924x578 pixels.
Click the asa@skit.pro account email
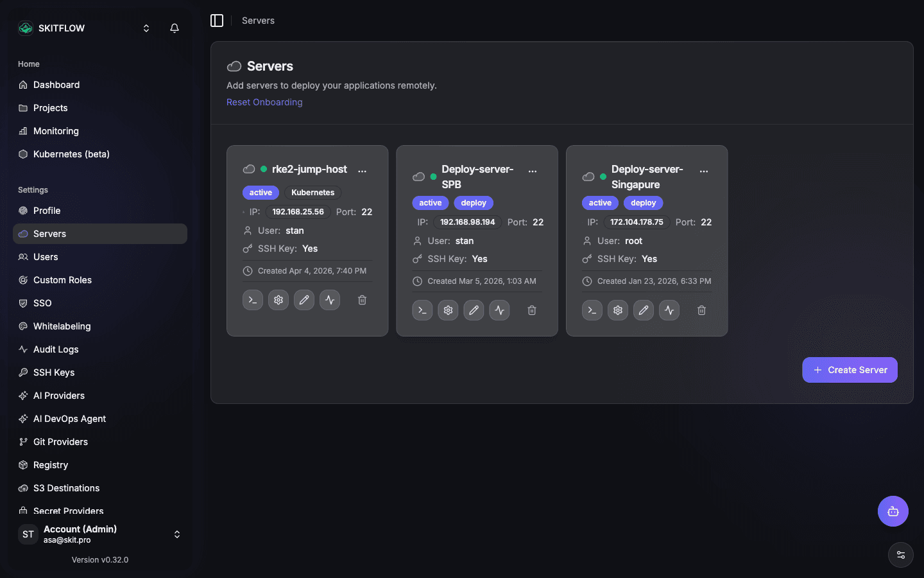67,540
